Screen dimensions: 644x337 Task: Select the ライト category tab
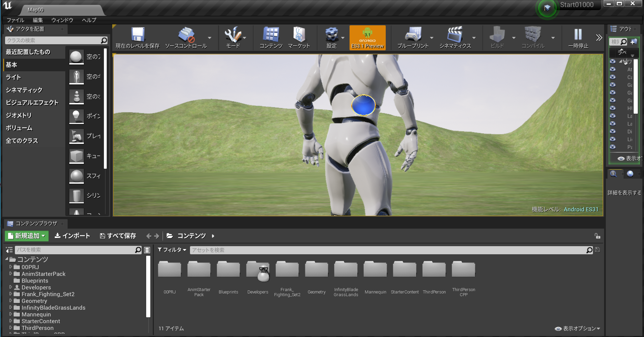tap(34, 77)
